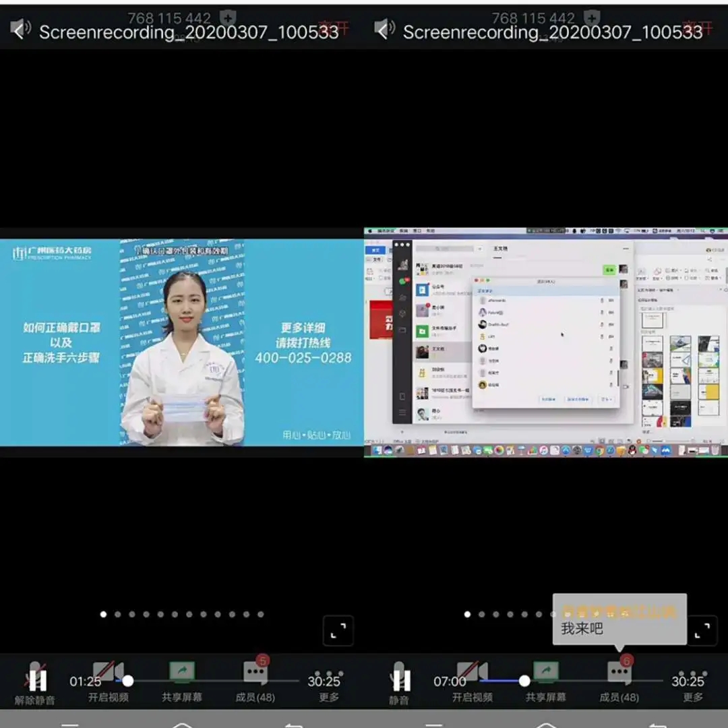Enter fullscreen on the mask tutorial video
This screenshot has height=728, width=728.
[x=338, y=630]
